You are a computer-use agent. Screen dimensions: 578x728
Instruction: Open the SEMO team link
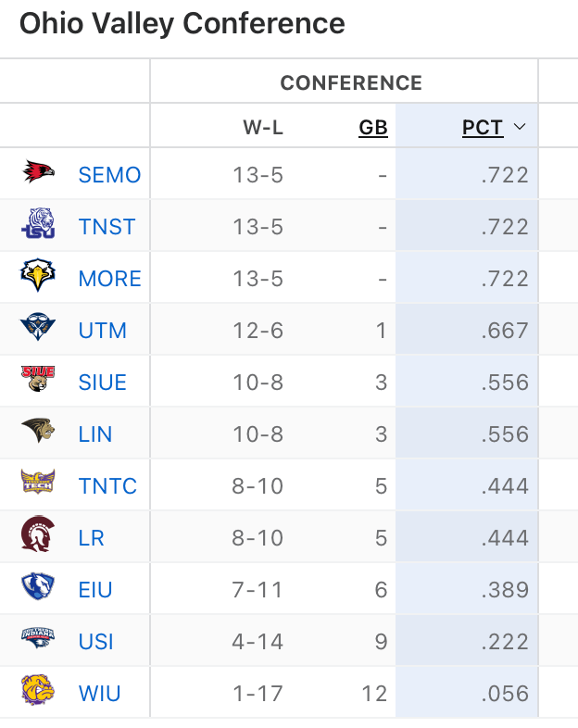[109, 175]
